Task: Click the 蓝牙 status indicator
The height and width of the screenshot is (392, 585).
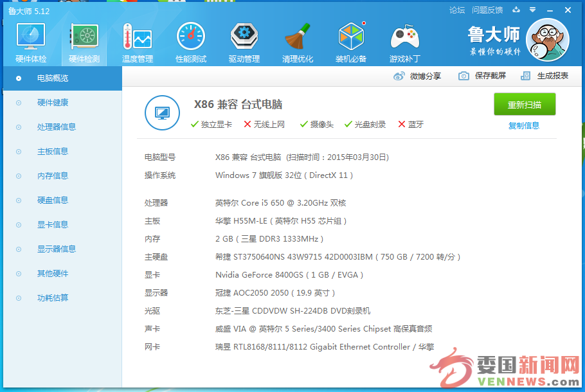Action: click(411, 125)
